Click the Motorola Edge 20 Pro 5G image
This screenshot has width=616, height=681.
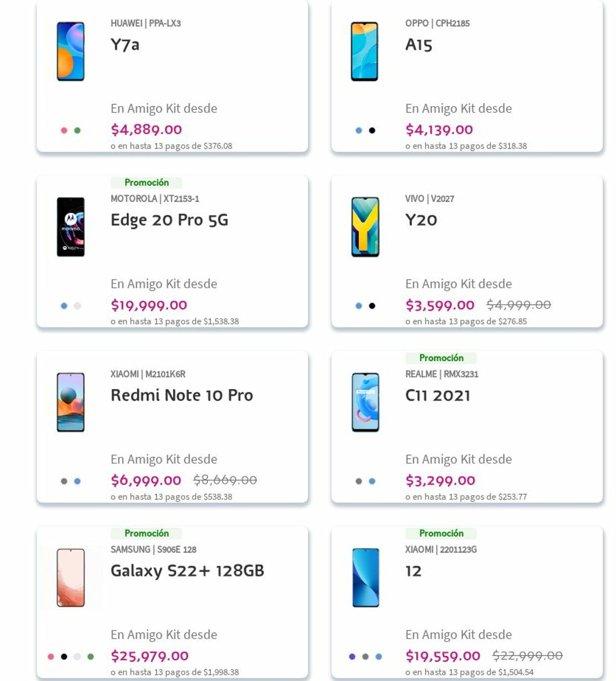point(71,227)
